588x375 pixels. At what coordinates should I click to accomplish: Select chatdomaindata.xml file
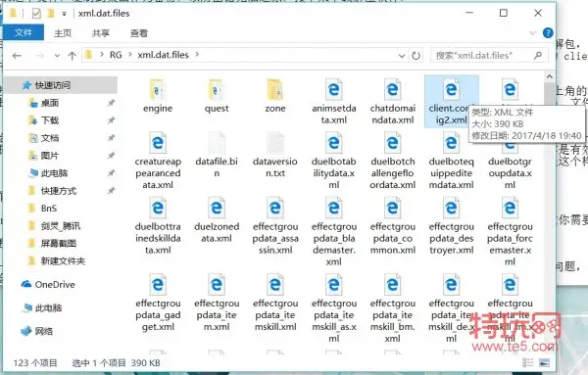pyautogui.click(x=393, y=101)
